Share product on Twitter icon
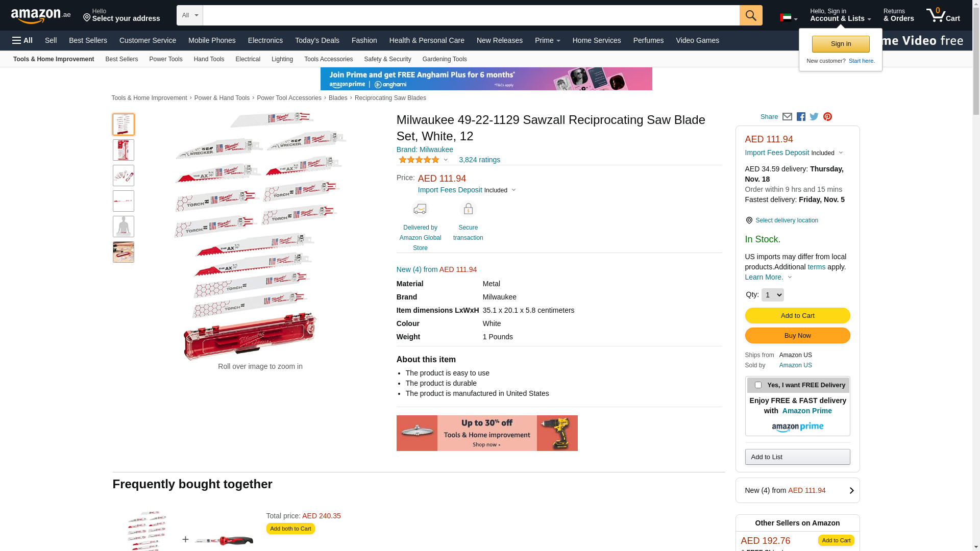980x551 pixels. tap(814, 117)
